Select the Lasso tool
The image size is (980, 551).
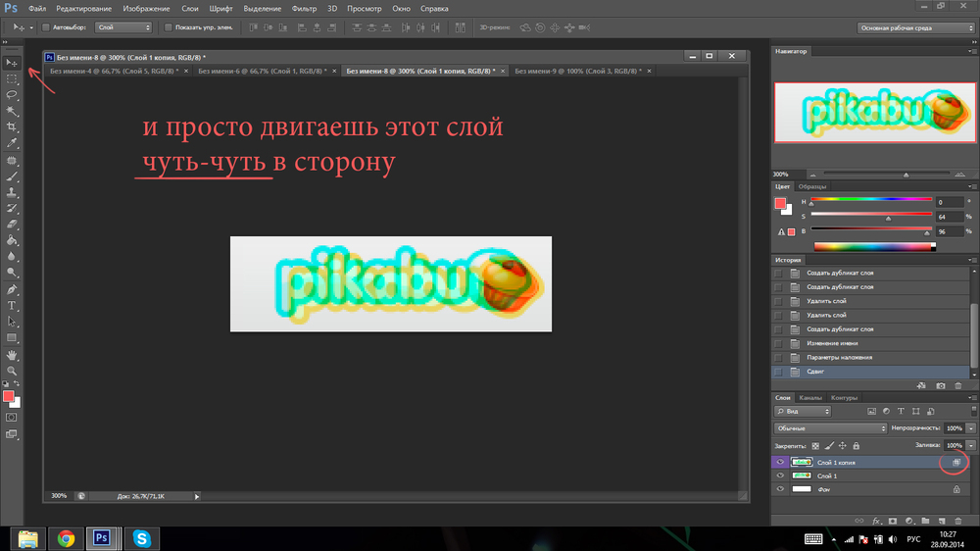[x=12, y=95]
